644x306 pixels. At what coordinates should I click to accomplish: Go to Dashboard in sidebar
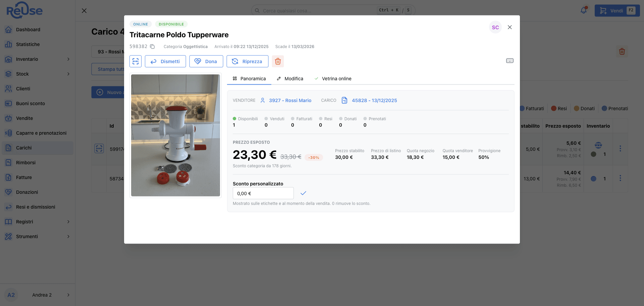pos(38,30)
